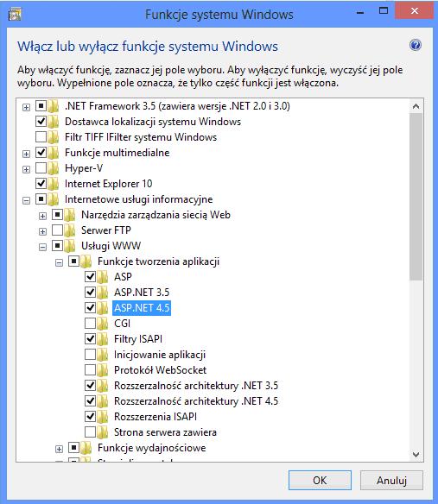Viewport: 438px width, 504px height.
Task: Uncheck the ASP checkbox
Action: tap(90, 276)
